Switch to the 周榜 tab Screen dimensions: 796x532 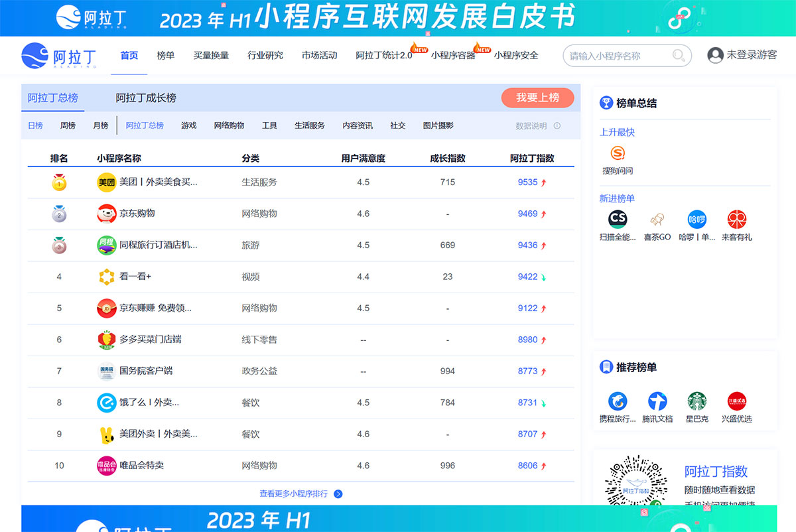[67, 125]
